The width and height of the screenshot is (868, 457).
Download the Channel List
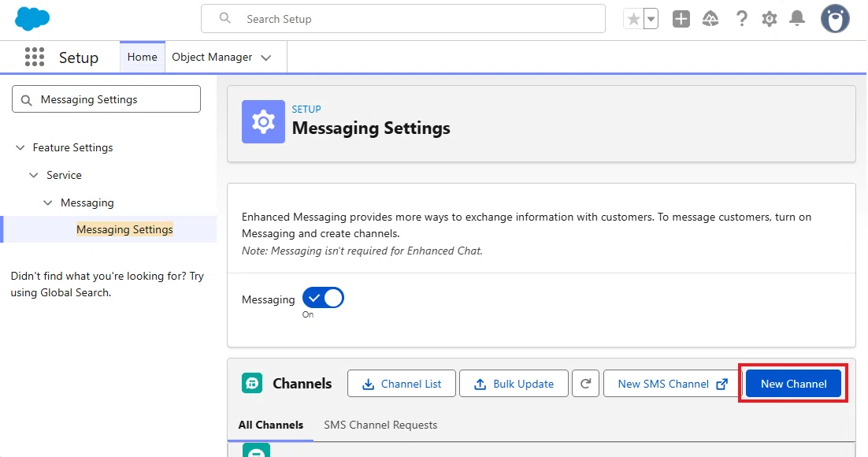pos(402,384)
